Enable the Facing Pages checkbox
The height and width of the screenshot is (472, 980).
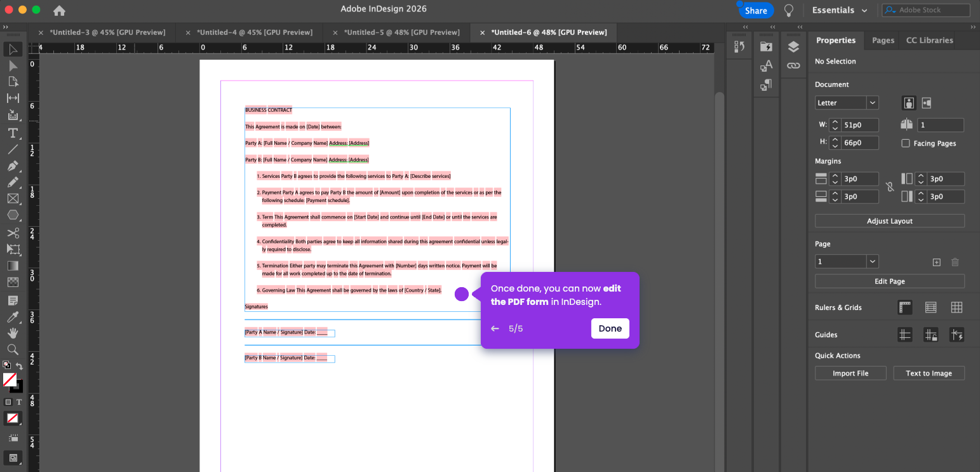(x=906, y=144)
